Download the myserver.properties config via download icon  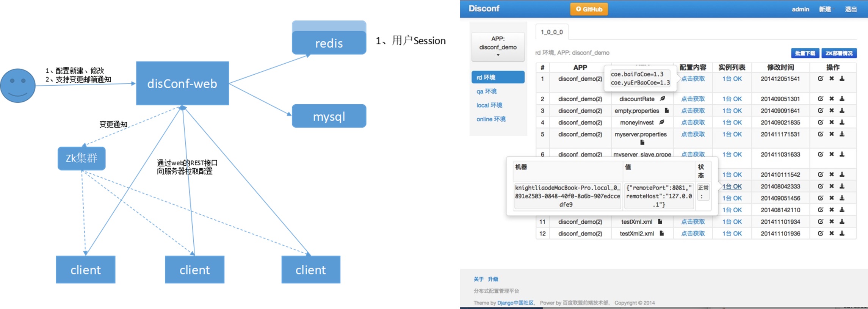pos(842,134)
